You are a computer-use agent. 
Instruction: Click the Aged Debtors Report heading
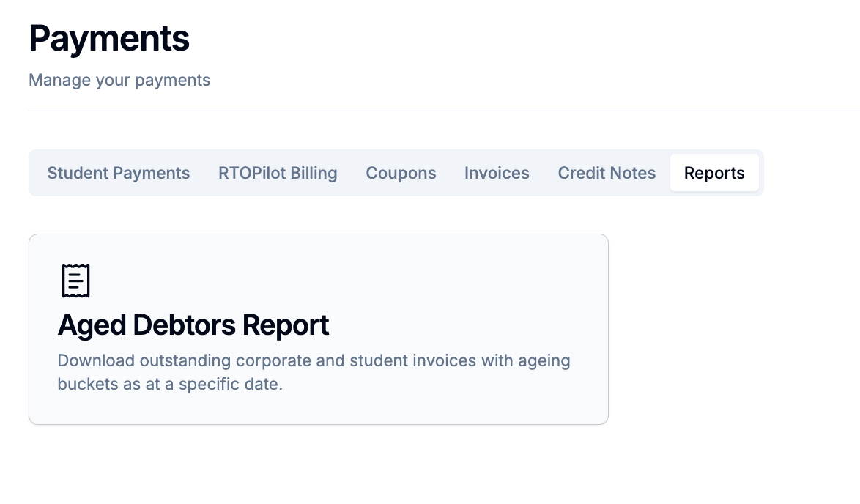pos(193,325)
